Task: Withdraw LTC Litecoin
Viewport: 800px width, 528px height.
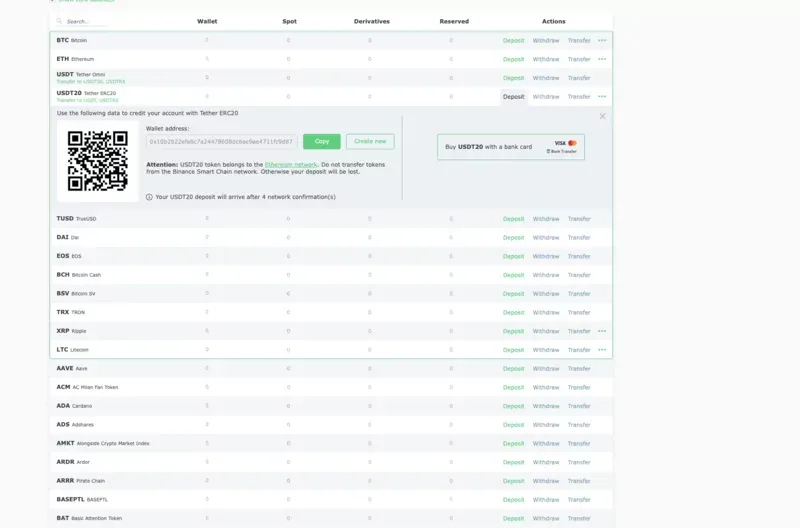Action: 546,350
